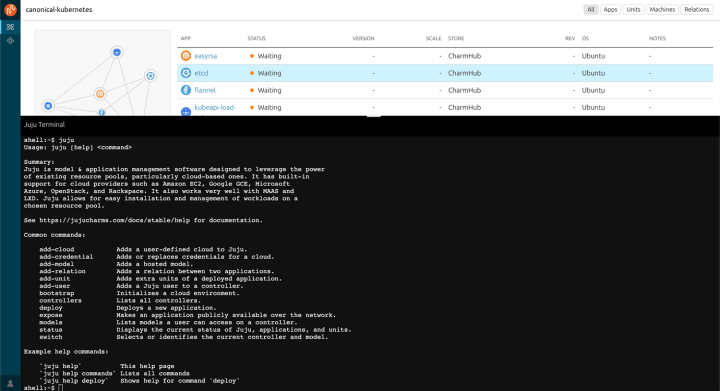Switch to the All view tab
The height and width of the screenshot is (391, 720).
(591, 9)
